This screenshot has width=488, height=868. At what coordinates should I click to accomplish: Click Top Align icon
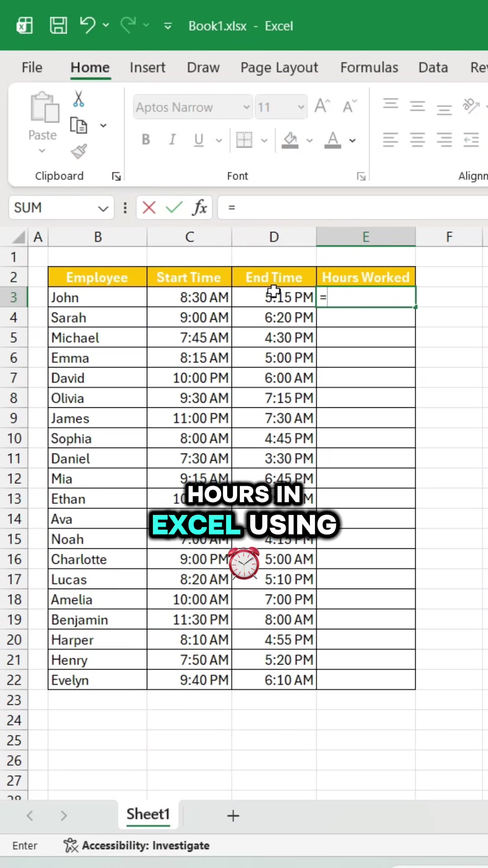tap(391, 105)
